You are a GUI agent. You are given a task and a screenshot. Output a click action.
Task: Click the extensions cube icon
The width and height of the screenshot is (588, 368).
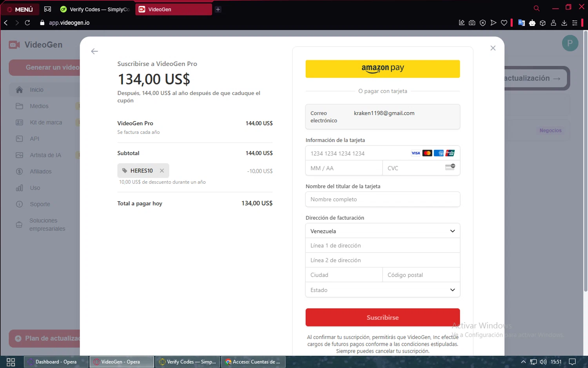point(543,23)
